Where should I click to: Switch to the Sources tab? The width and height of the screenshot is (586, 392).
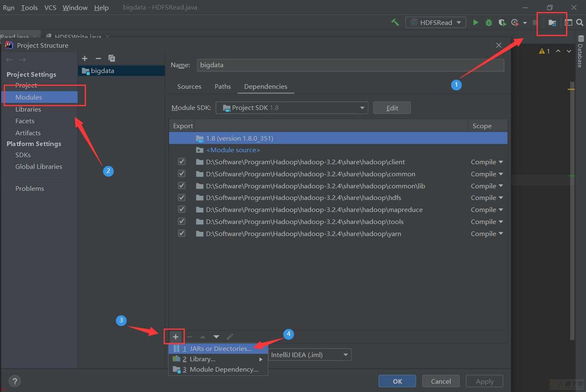[189, 86]
